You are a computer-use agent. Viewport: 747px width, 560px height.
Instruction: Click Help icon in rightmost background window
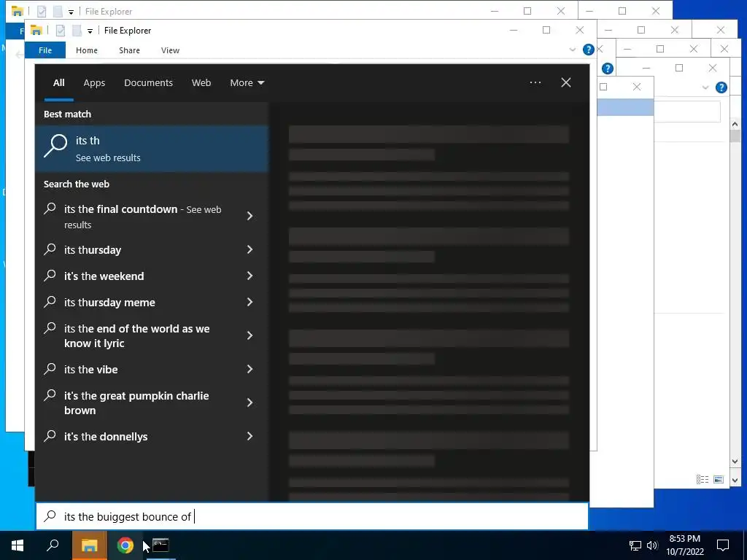click(721, 87)
